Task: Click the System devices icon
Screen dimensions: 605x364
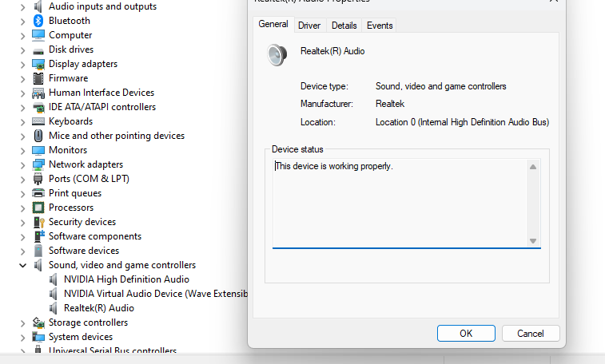Action: [x=38, y=337]
